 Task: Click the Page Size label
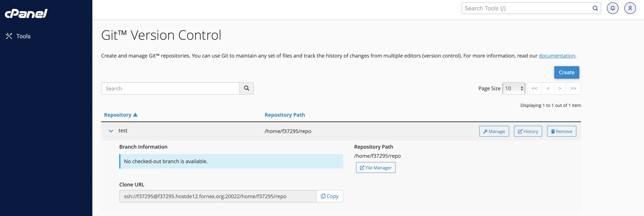click(x=489, y=88)
